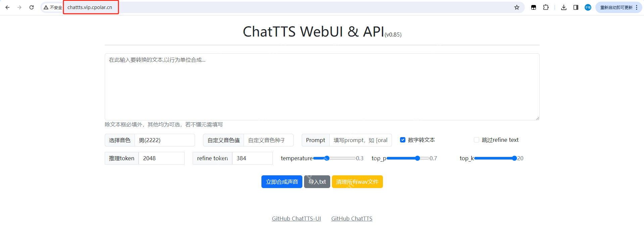Viewport: 644px width, 238px height.
Task: Click into the main text-to-convert textarea
Action: click(x=322, y=87)
